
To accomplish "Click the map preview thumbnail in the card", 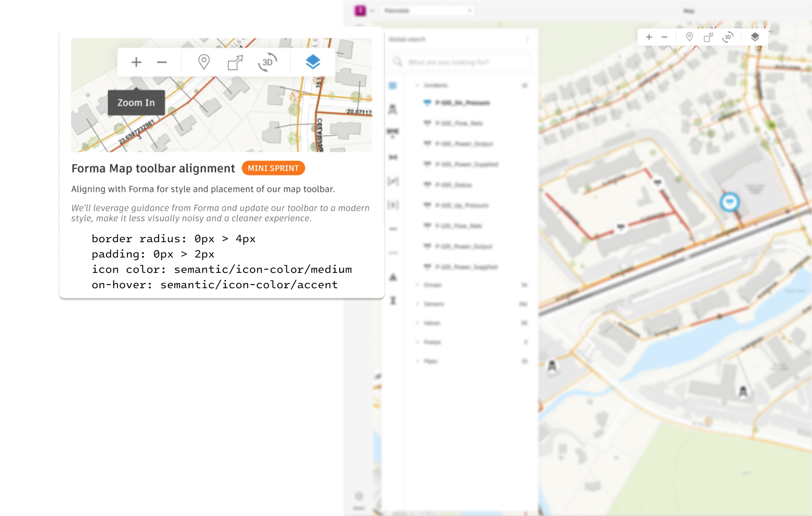I will pos(222,95).
